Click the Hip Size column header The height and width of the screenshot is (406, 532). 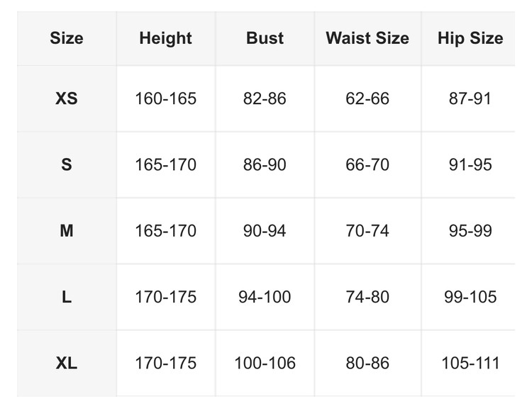click(x=470, y=38)
